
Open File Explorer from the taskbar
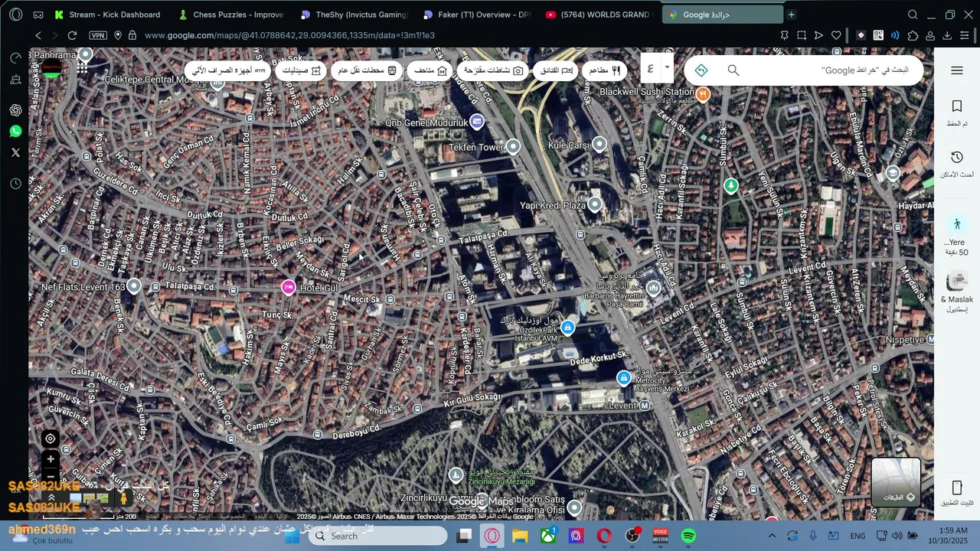click(x=520, y=536)
